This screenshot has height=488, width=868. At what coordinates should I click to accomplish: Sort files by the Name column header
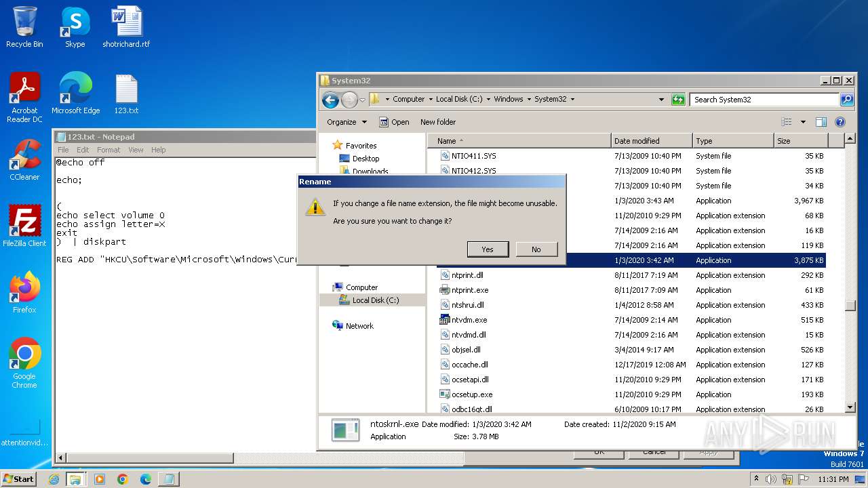click(519, 141)
